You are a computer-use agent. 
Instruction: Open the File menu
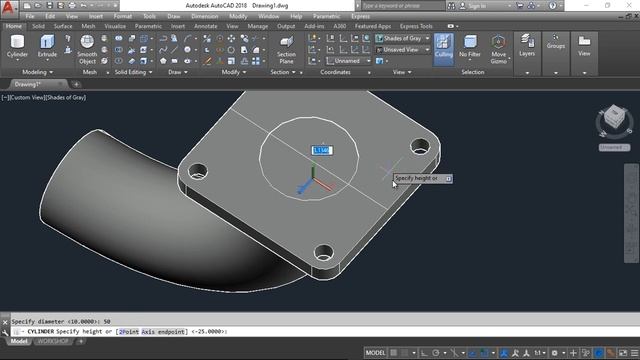30,16
